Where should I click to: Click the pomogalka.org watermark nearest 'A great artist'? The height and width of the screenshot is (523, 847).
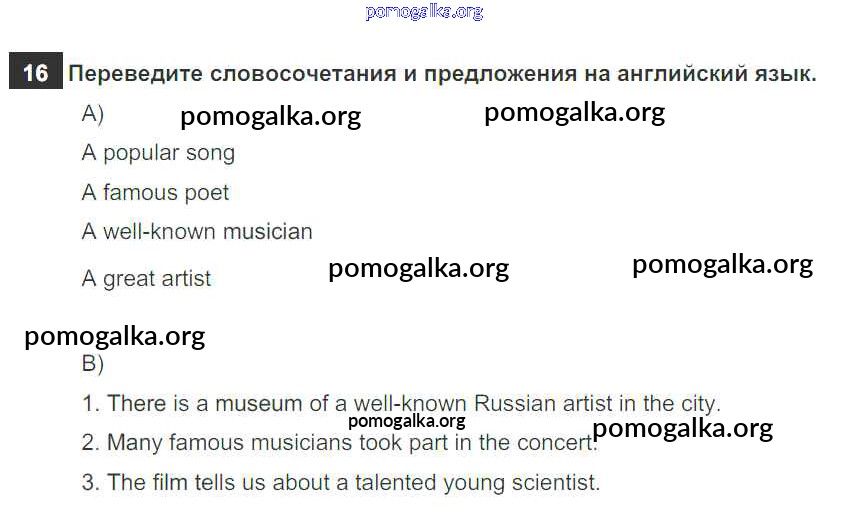tap(418, 268)
